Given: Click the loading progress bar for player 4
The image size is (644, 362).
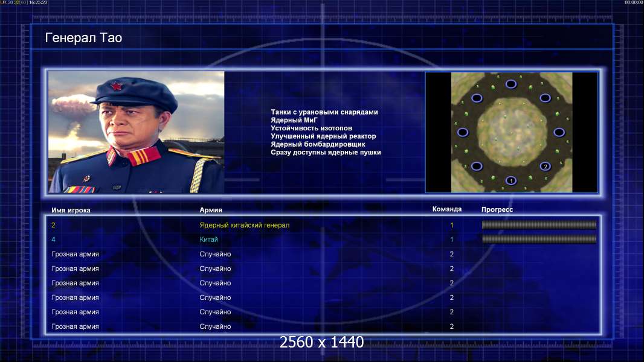Looking at the screenshot, I should (x=539, y=240).
